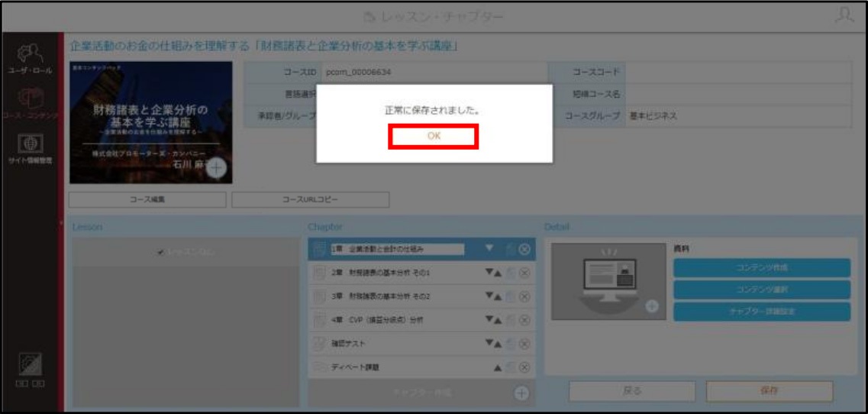Open the user profile icon at top right
868x414 pixels.
pos(845,16)
